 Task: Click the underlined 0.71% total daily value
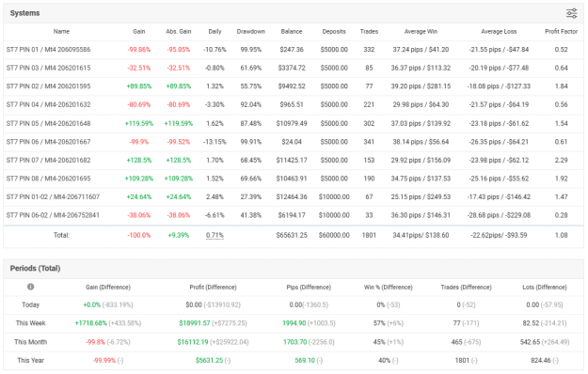click(x=215, y=235)
